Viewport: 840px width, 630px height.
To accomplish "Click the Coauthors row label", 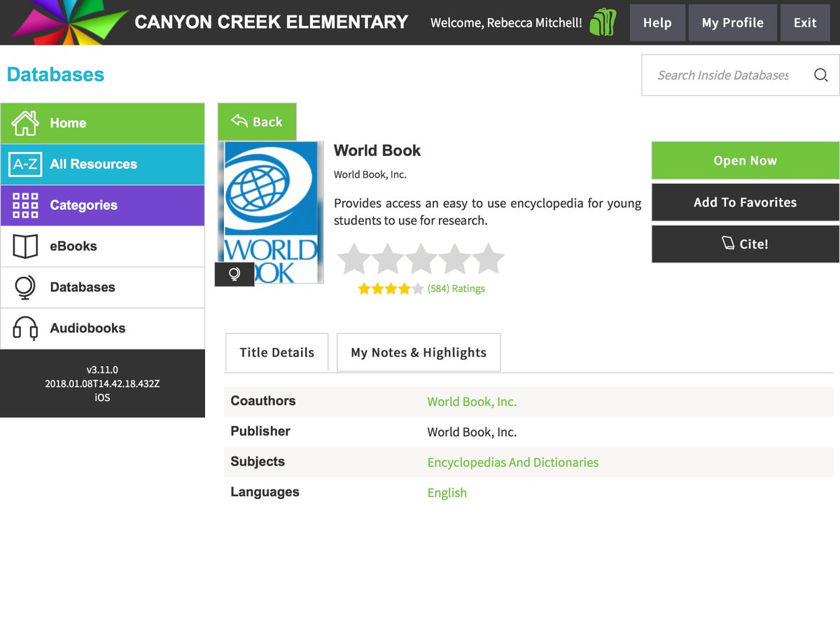I will tap(263, 401).
